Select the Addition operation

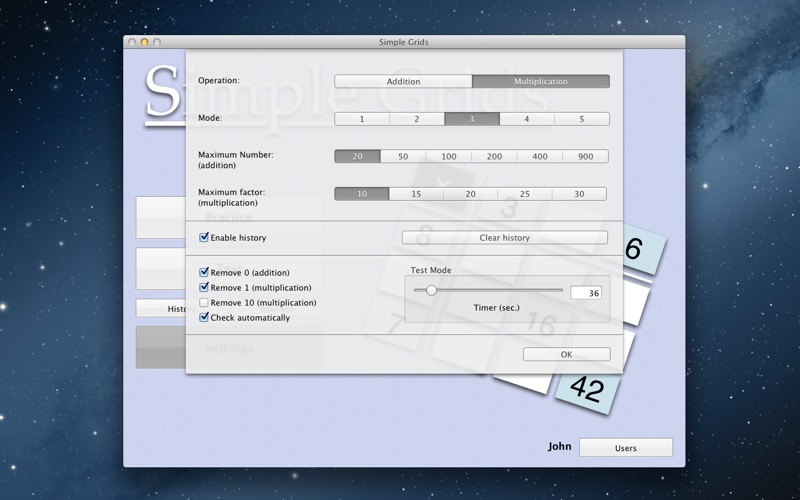[403, 81]
